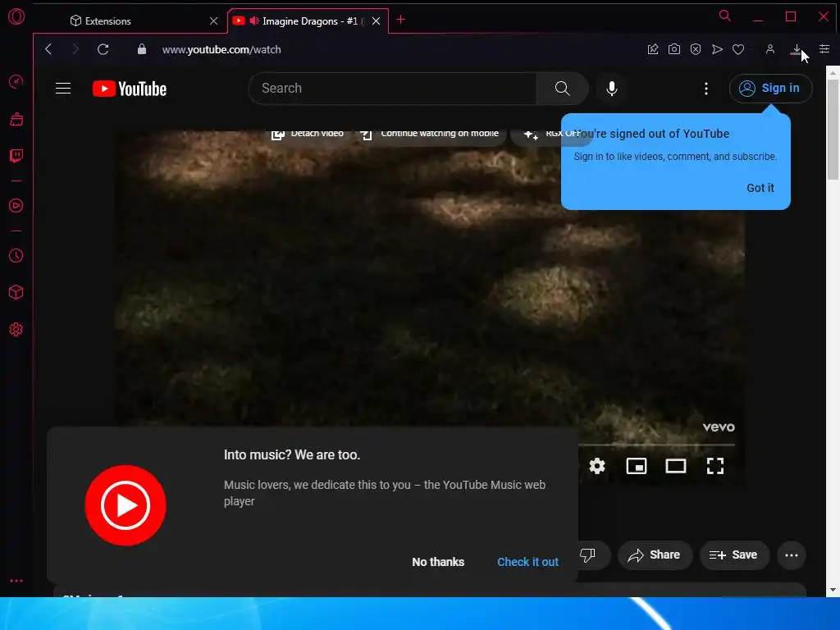Click the YouTube Search field
Viewport: 840px width, 630px height.
392,89
